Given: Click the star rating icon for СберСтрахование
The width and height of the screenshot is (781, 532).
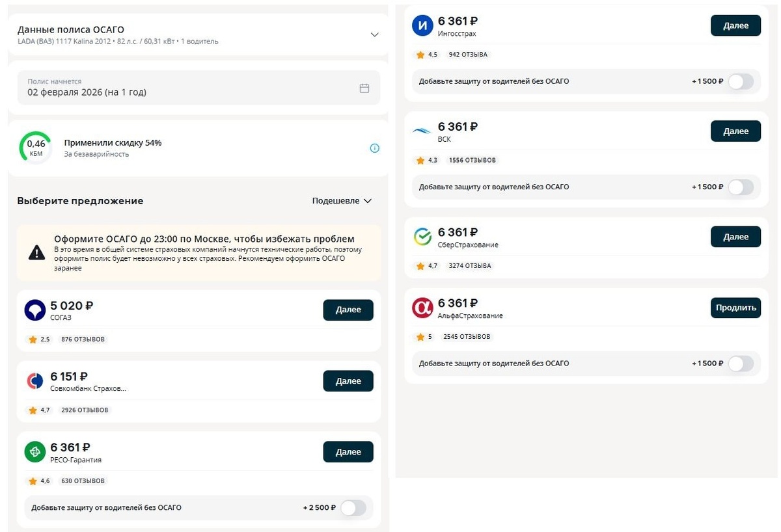Looking at the screenshot, I should (420, 266).
